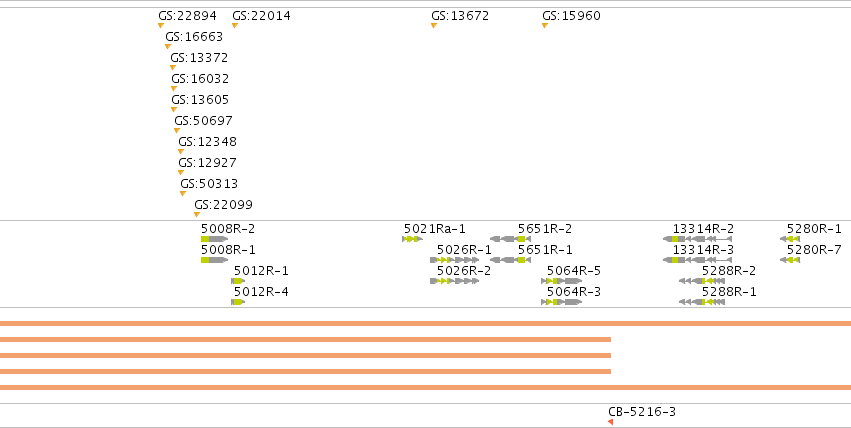Click the 5064R-5 label text
This screenshot has height=428, width=851.
pos(574,271)
